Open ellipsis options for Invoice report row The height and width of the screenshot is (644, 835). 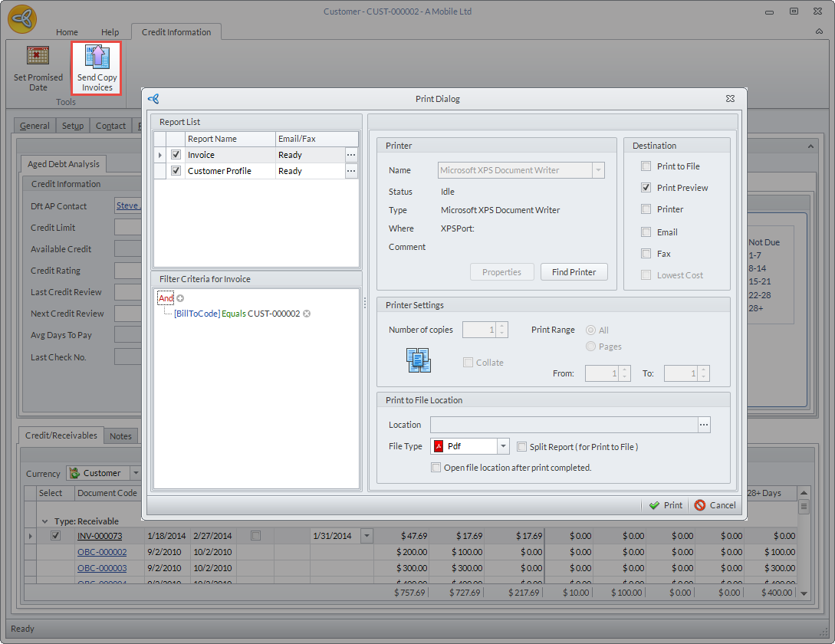(x=351, y=155)
